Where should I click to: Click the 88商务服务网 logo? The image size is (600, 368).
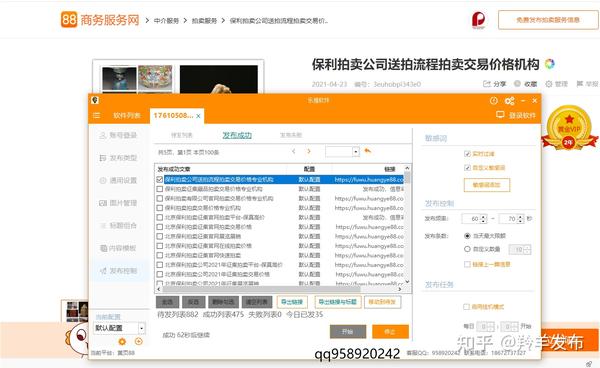pyautogui.click(x=100, y=20)
